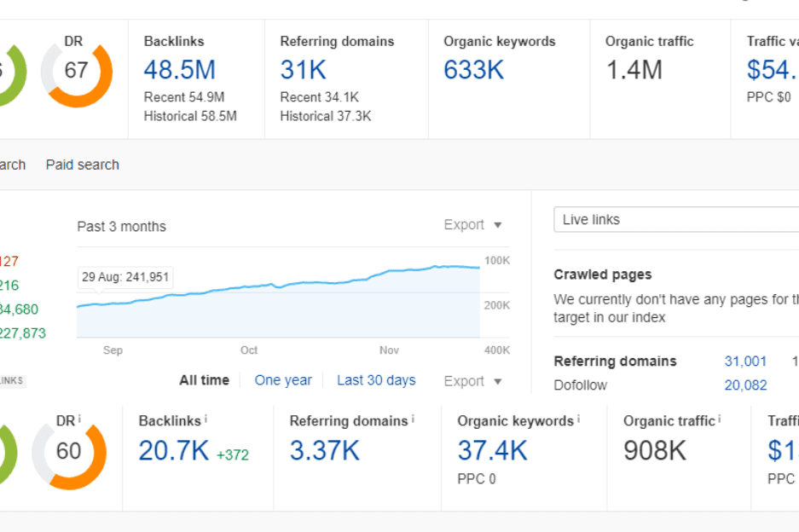Screen dimensions: 799x532
Task: Click the 20,082 Dofollow count
Action: [x=745, y=385]
